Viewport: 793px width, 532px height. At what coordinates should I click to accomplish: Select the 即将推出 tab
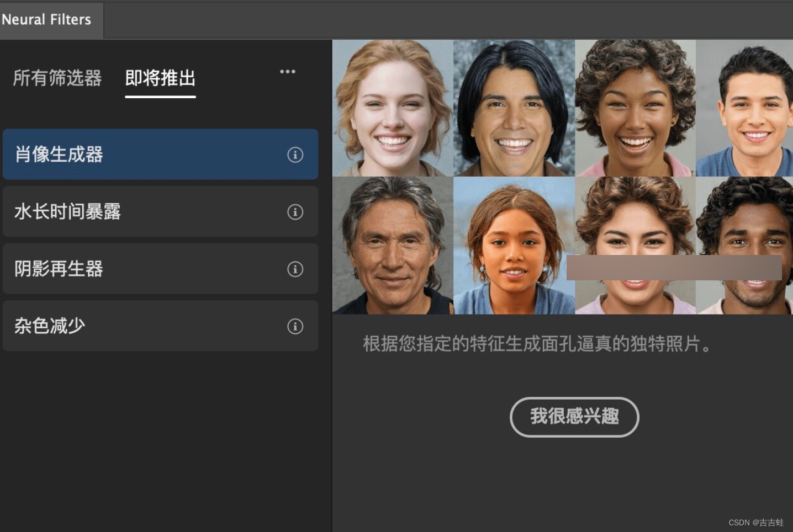160,78
